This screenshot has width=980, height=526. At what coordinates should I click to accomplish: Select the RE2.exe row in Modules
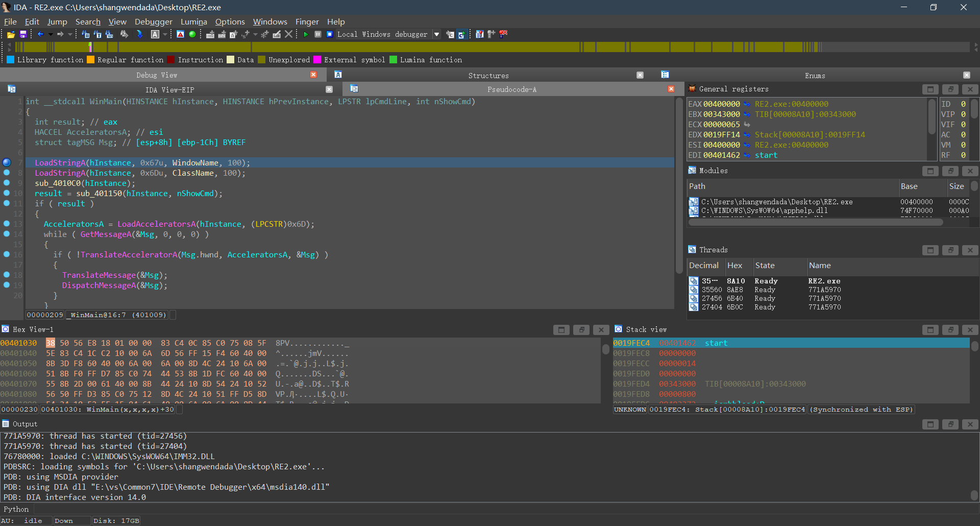(x=829, y=202)
